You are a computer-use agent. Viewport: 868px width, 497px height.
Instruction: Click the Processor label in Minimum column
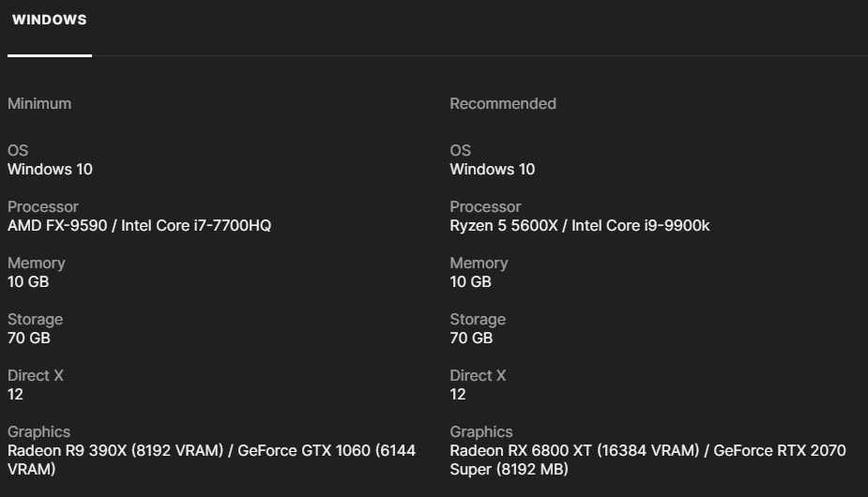(x=43, y=206)
